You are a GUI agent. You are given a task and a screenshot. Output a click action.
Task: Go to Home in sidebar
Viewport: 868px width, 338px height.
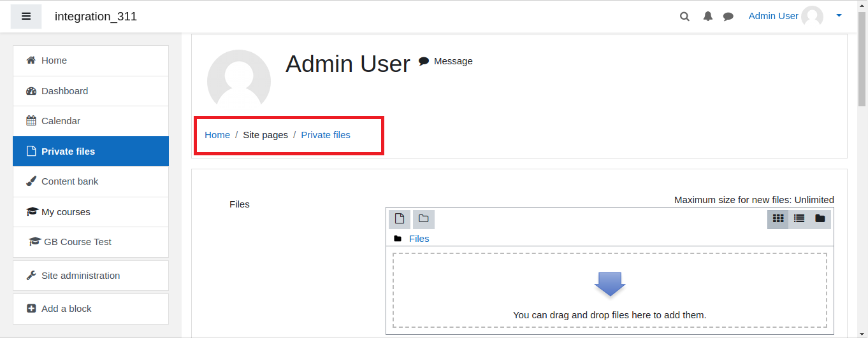tap(90, 60)
